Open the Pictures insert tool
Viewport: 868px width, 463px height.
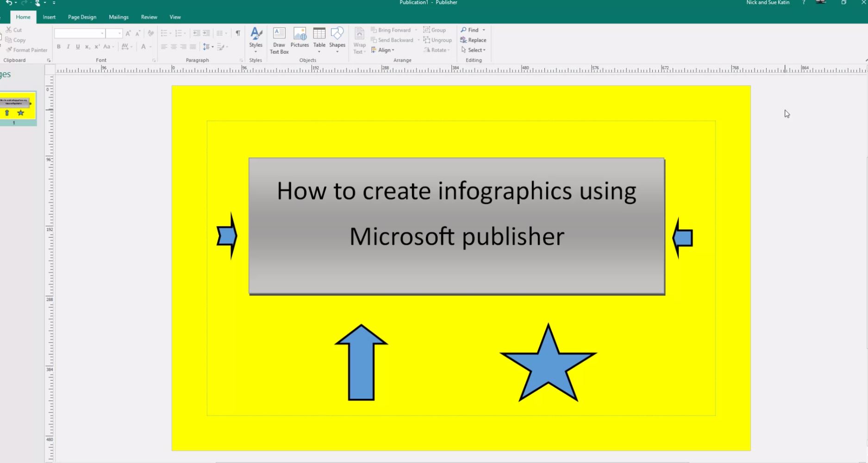pyautogui.click(x=300, y=39)
